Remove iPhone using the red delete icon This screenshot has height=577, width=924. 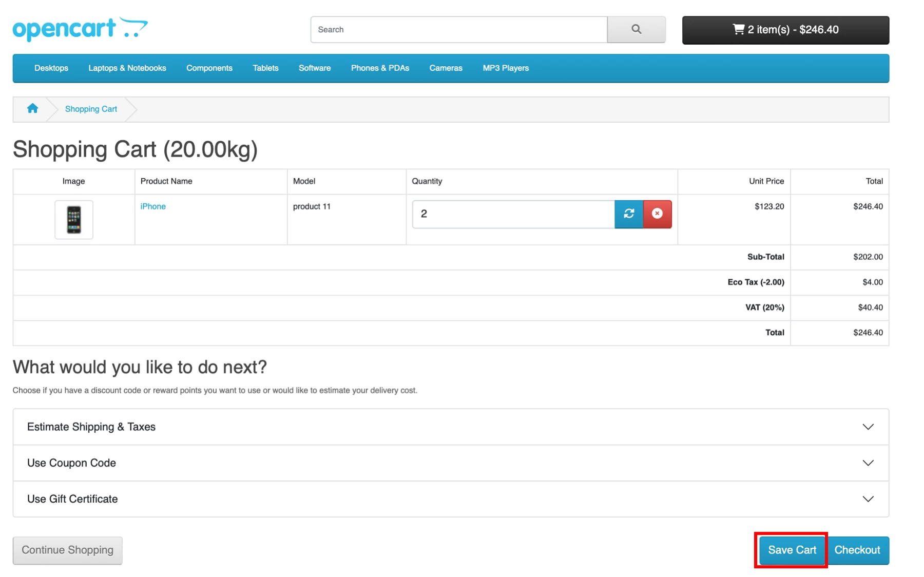[x=657, y=214]
